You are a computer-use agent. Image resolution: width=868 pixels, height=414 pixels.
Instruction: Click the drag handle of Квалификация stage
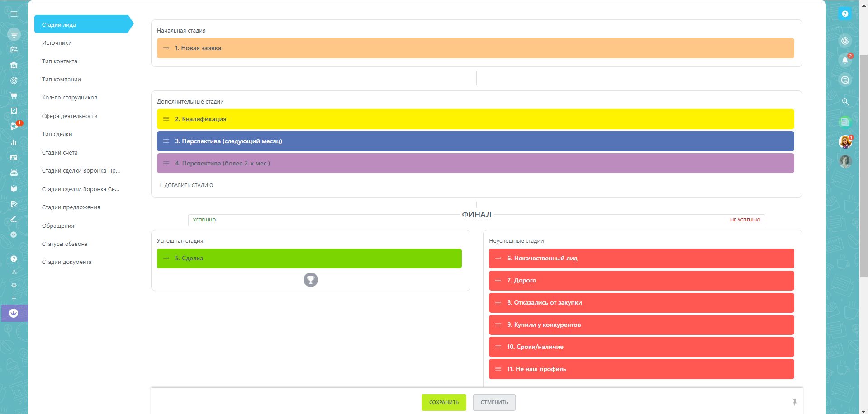click(x=166, y=119)
